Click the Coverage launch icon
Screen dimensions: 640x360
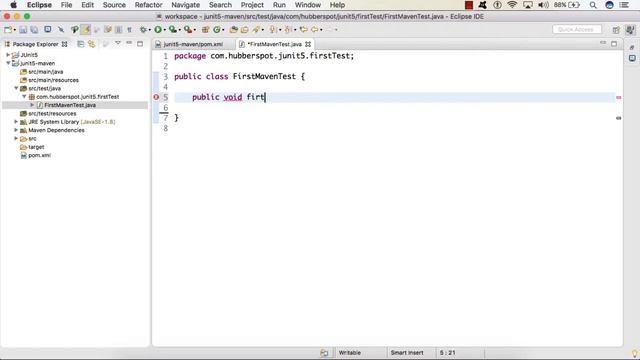173,29
